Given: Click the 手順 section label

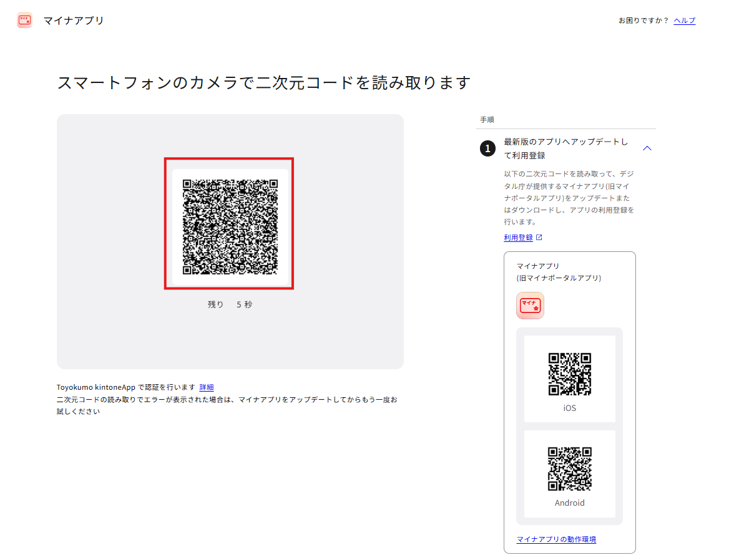Looking at the screenshot, I should (x=487, y=120).
